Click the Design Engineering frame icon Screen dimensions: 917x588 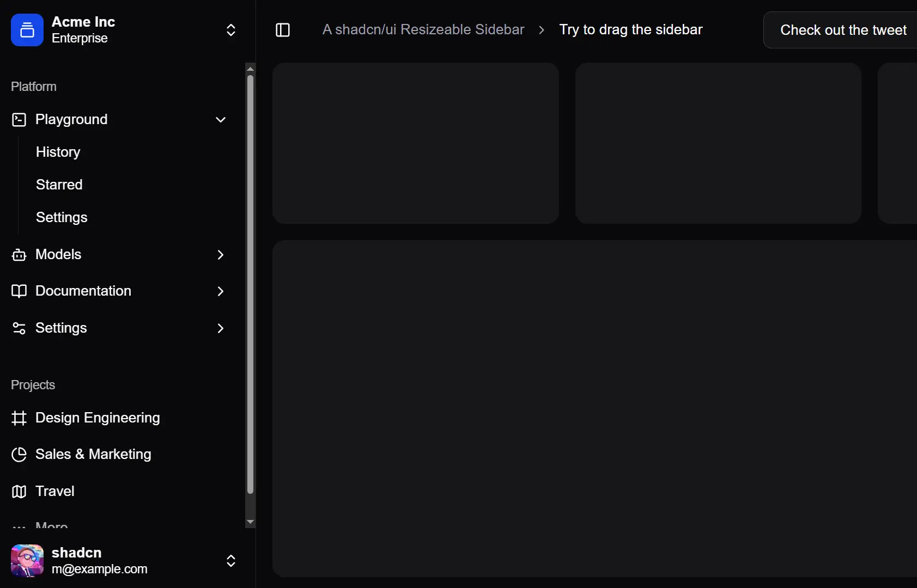tap(19, 418)
